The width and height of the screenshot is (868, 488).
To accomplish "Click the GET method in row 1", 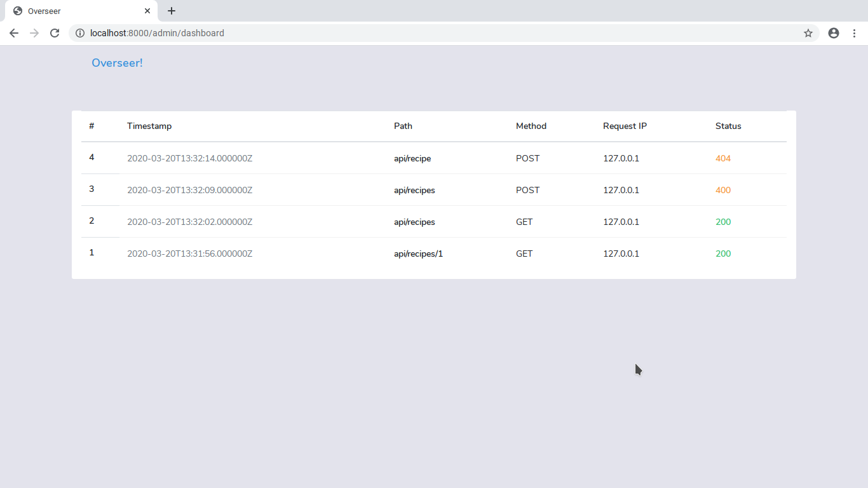I will pyautogui.click(x=524, y=254).
